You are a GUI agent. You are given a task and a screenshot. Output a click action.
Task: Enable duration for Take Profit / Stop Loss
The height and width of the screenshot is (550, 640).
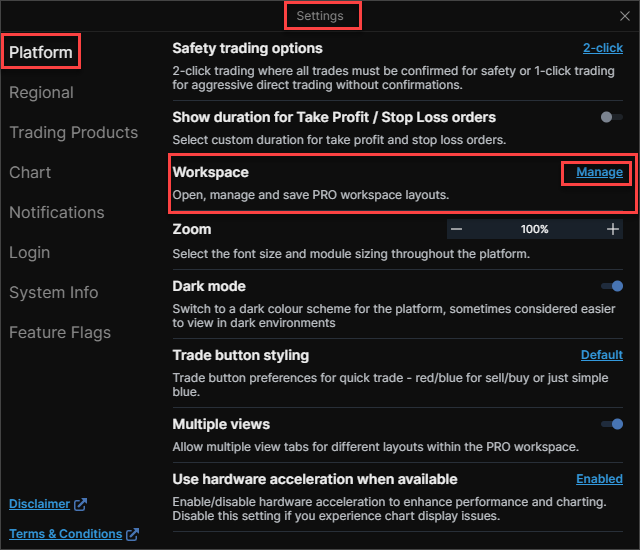pos(610,117)
